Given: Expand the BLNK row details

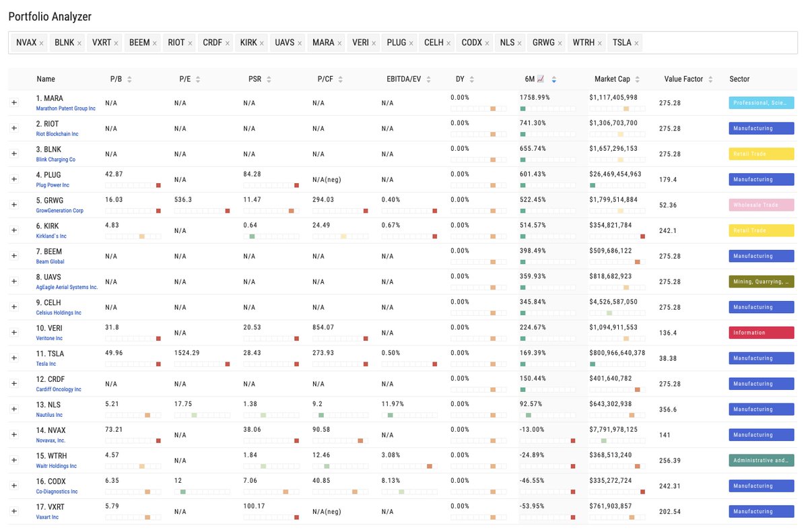Looking at the screenshot, I should pos(14,154).
